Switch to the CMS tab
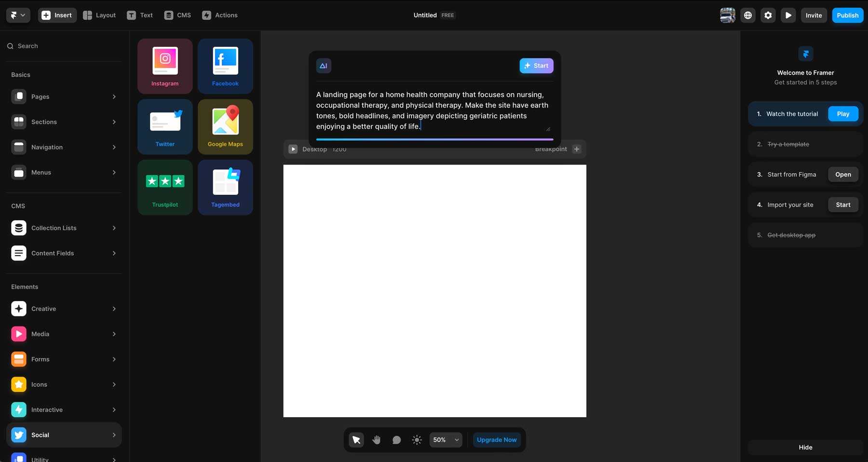 coord(177,15)
